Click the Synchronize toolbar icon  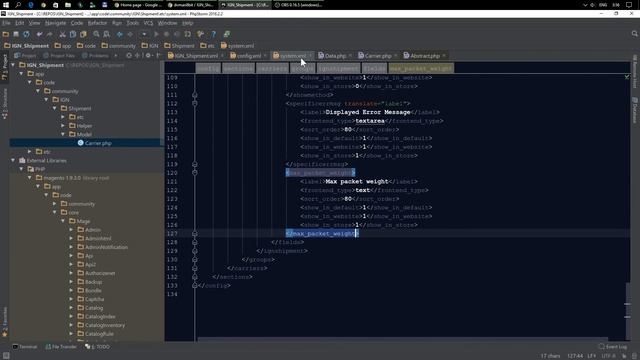click(x=27, y=34)
